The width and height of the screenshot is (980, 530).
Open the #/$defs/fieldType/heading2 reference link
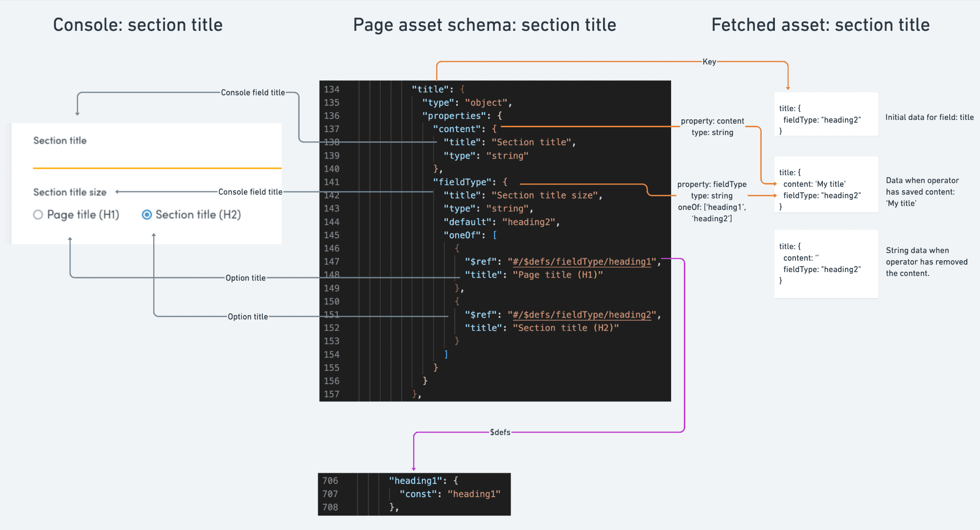pyautogui.click(x=582, y=315)
